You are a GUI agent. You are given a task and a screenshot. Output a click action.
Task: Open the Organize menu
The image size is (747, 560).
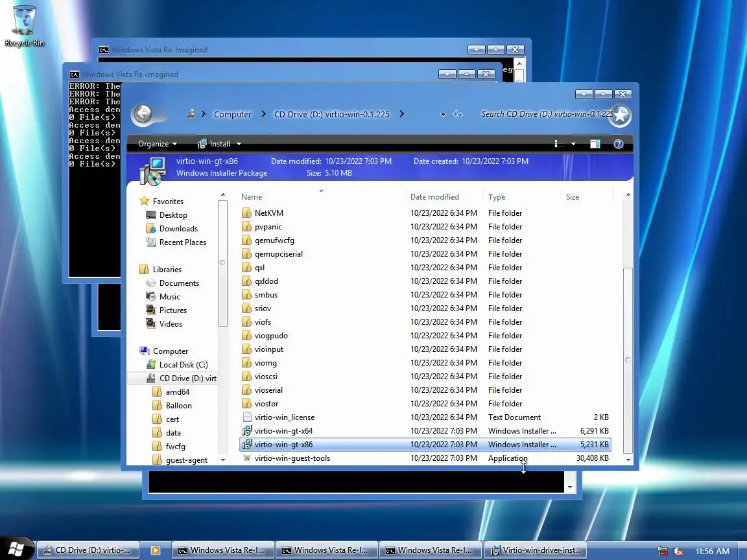157,144
